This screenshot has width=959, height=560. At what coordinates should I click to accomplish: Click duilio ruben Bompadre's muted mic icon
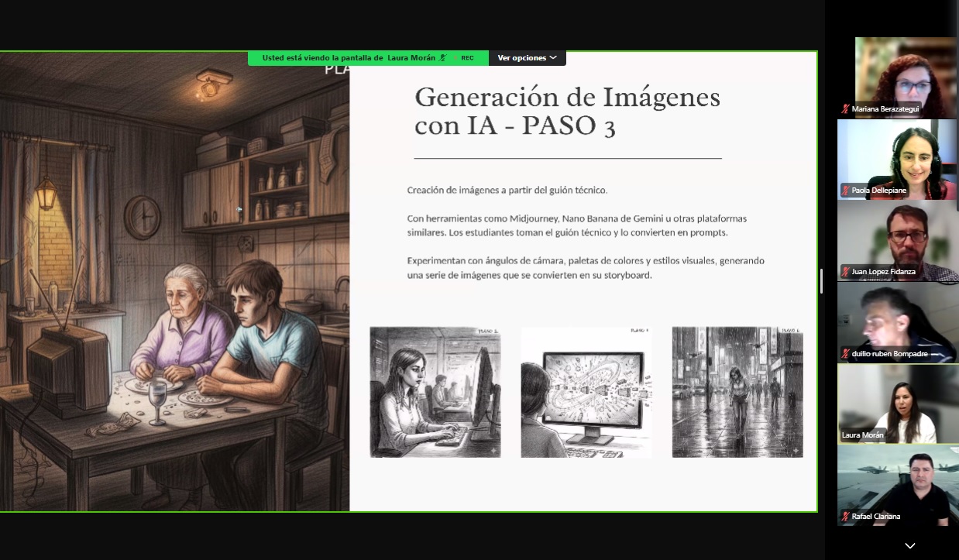pos(846,354)
